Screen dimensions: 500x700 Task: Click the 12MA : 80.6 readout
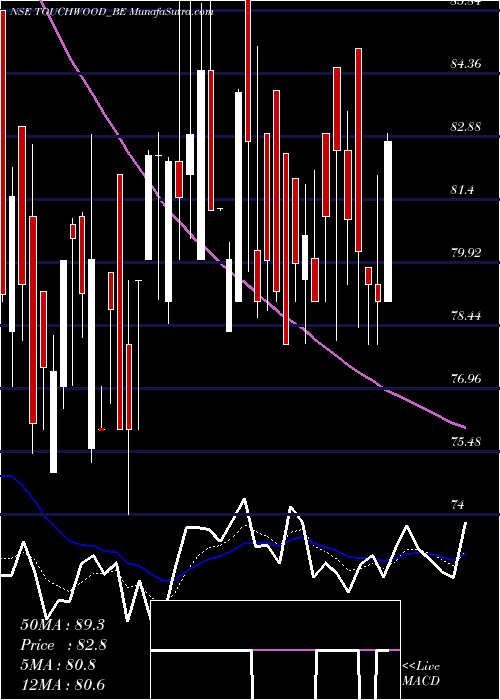62,684
